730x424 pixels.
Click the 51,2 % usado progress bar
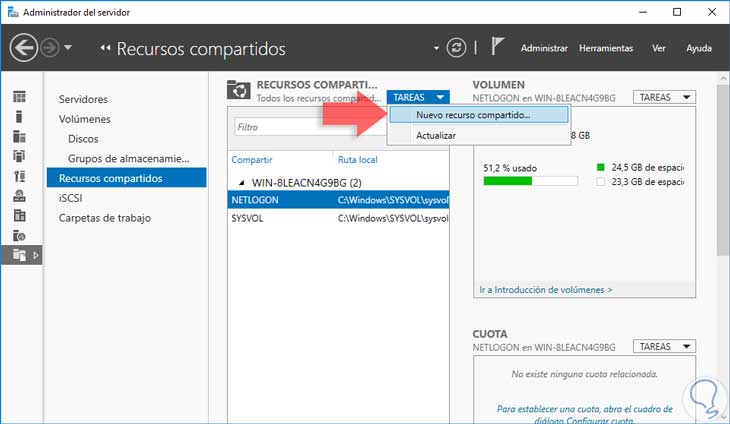pyautogui.click(x=531, y=181)
